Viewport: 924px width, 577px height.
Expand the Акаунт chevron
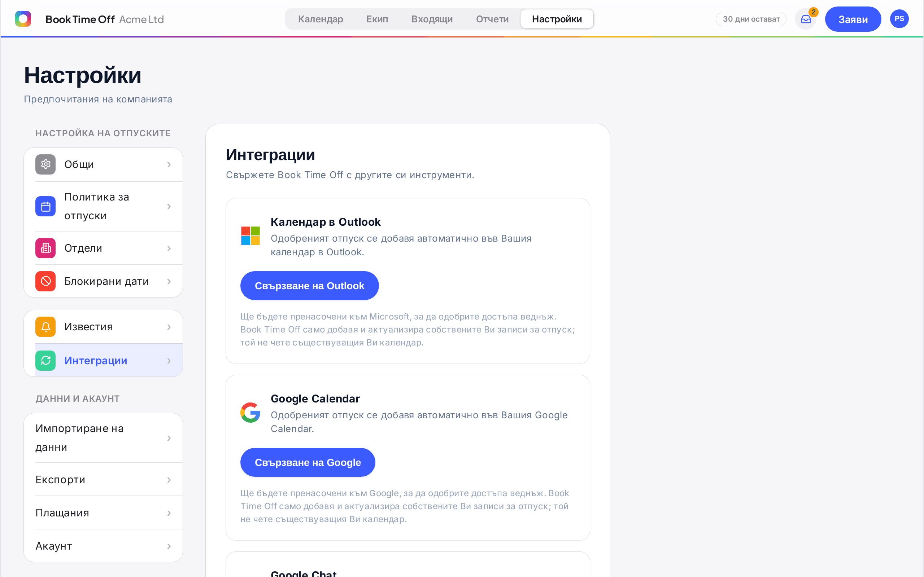169,546
